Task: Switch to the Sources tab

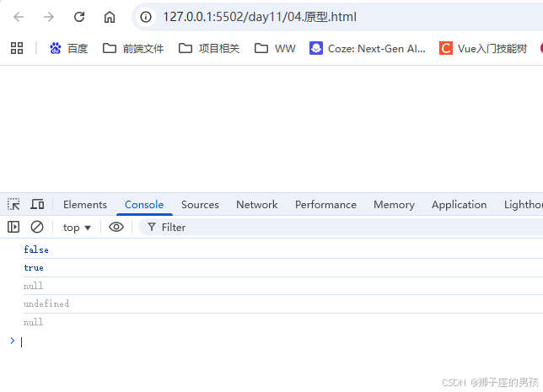Action: point(200,205)
